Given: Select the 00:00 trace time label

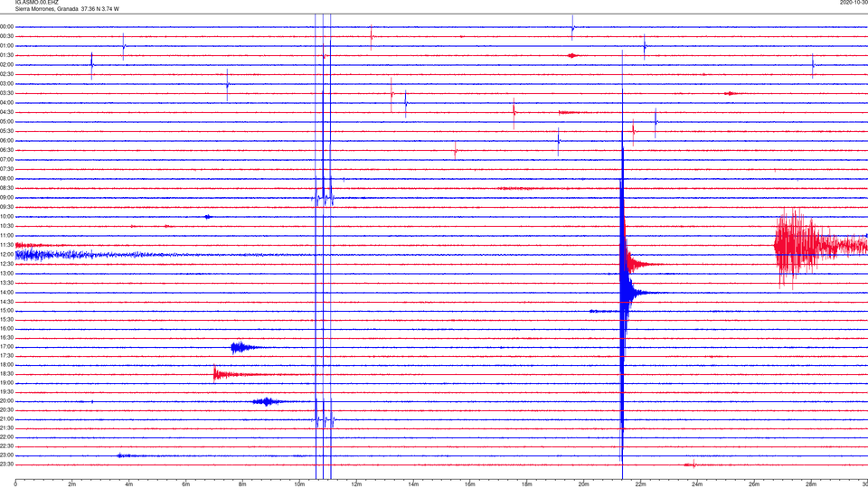Looking at the screenshot, I should [x=7, y=26].
